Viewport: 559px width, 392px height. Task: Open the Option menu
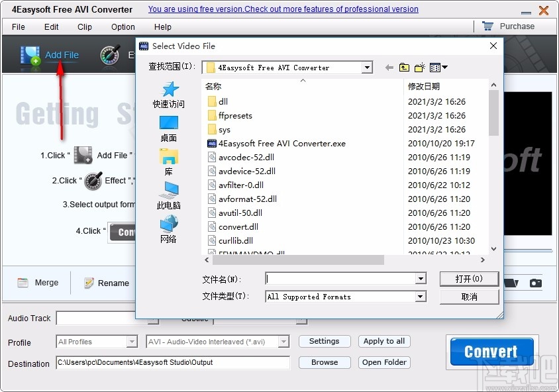tap(123, 27)
